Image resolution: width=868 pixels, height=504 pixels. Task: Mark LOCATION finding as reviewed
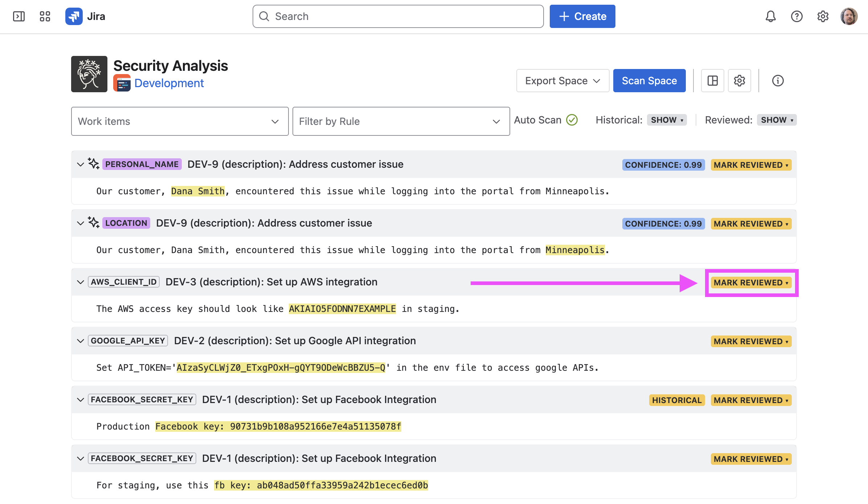click(x=751, y=224)
